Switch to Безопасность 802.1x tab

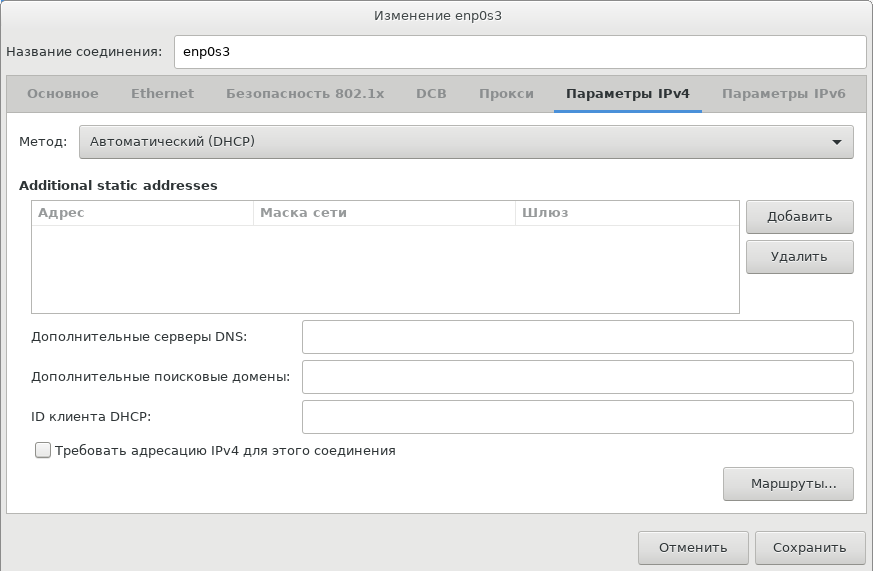(305, 94)
